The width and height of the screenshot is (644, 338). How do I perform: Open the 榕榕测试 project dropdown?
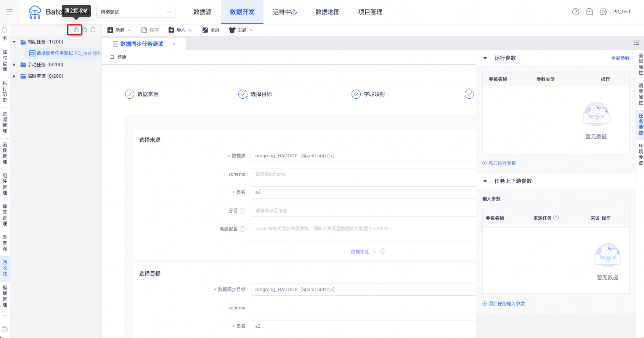[136, 12]
